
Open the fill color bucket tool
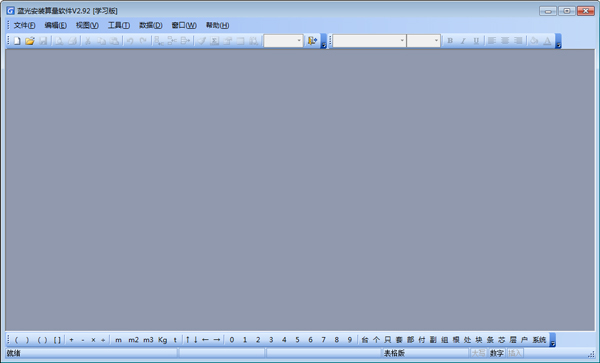(534, 41)
